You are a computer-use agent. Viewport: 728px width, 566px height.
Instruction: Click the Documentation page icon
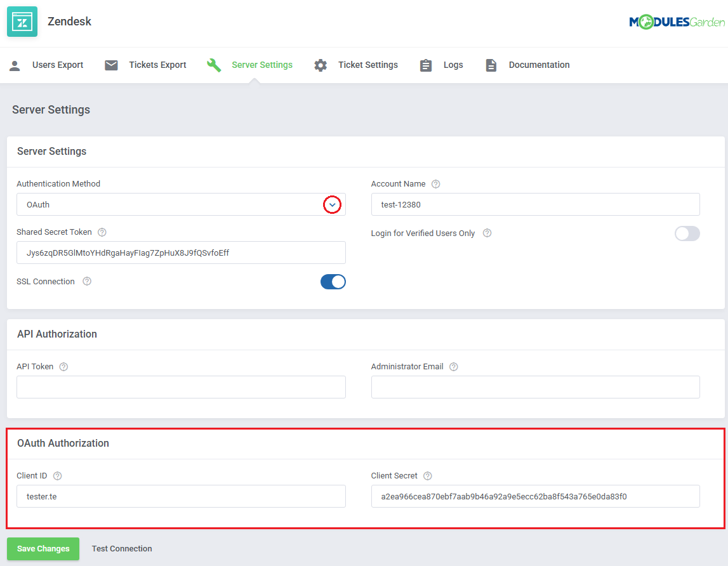pos(491,65)
